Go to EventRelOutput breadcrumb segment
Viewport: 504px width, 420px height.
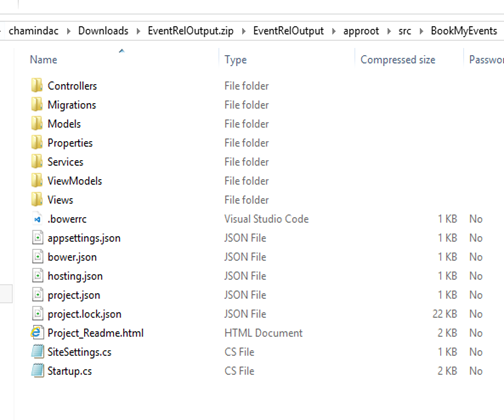pyautogui.click(x=288, y=31)
